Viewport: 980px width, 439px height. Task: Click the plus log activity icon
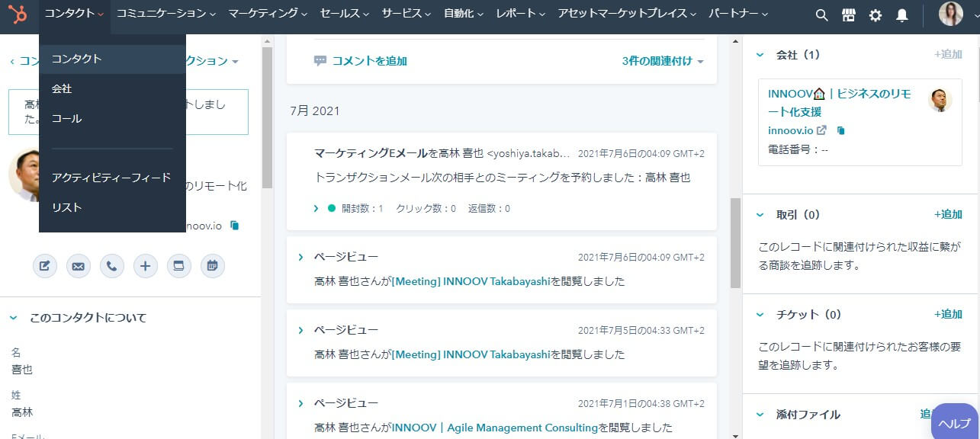tap(146, 266)
